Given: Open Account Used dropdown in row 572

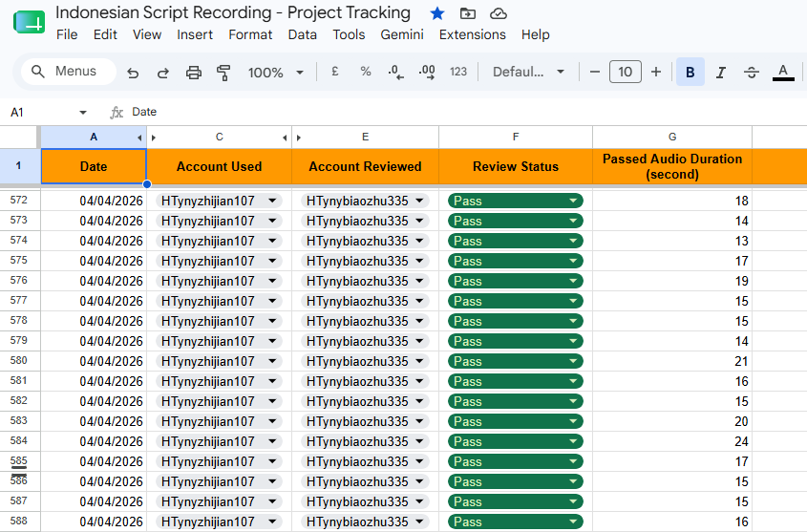Looking at the screenshot, I should pyautogui.click(x=272, y=201).
